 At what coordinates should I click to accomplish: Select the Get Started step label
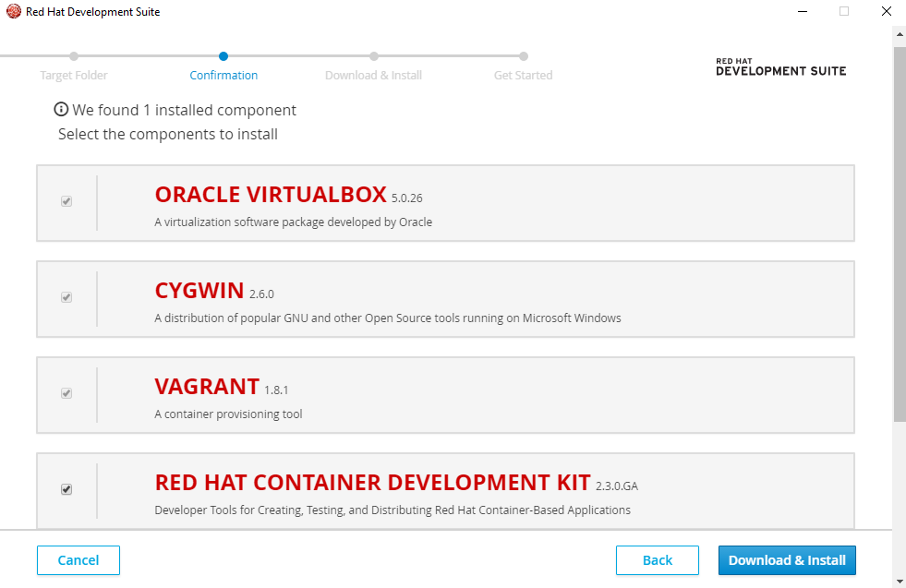click(x=523, y=75)
